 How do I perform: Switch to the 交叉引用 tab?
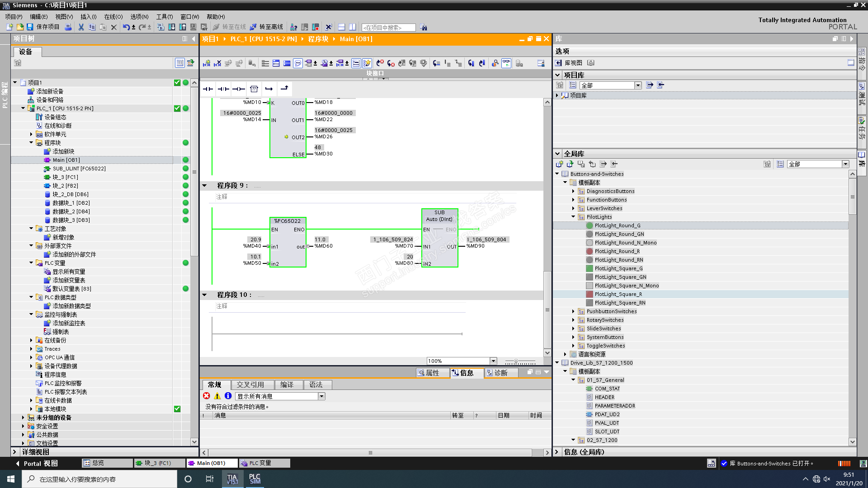tap(250, 385)
